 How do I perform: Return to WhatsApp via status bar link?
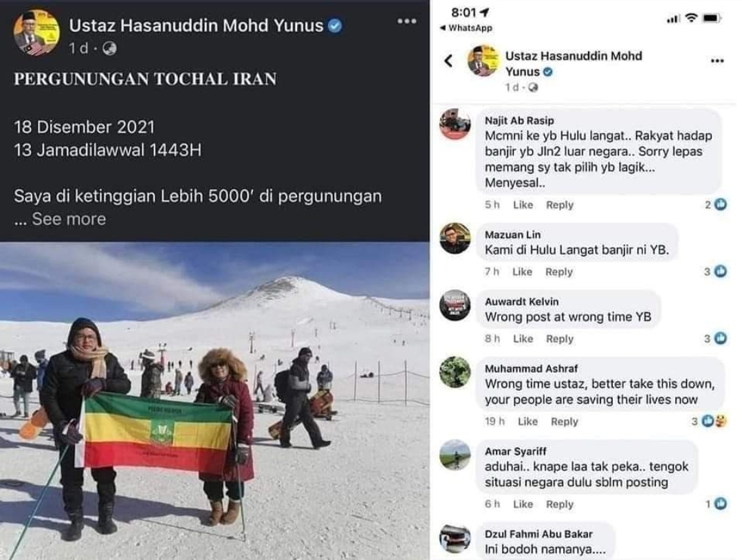click(x=466, y=28)
